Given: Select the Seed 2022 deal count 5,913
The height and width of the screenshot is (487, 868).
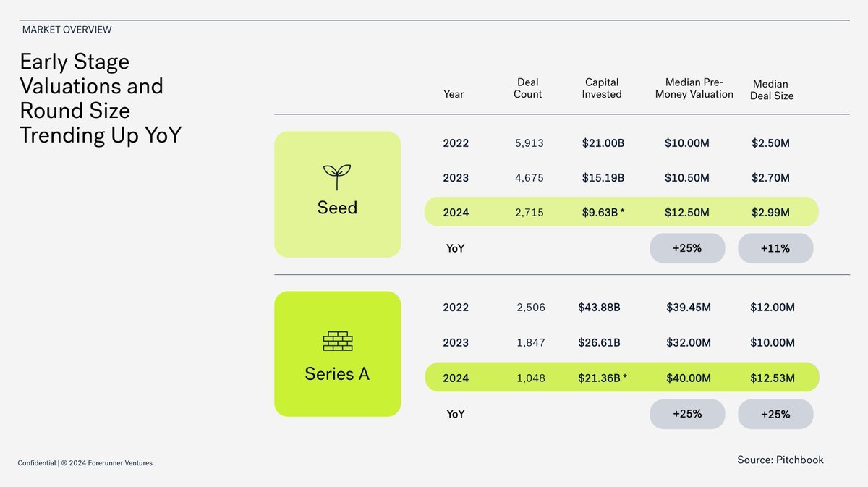Looking at the screenshot, I should pyautogui.click(x=529, y=143).
